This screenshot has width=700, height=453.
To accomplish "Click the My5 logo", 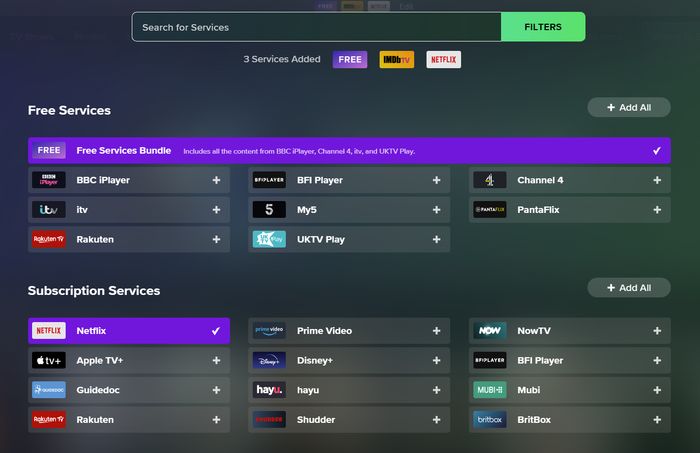I will [269, 209].
